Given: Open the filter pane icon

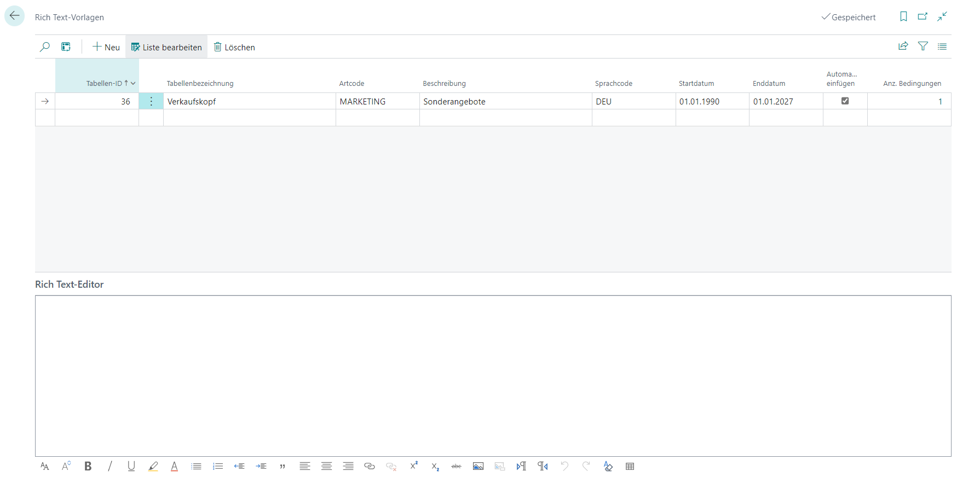Looking at the screenshot, I should pyautogui.click(x=923, y=46).
